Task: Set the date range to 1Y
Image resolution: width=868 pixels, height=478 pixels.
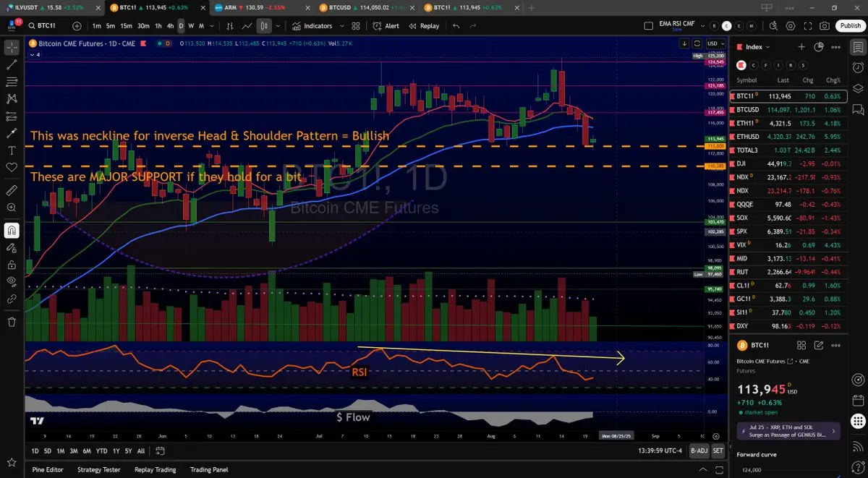Action: coord(116,451)
